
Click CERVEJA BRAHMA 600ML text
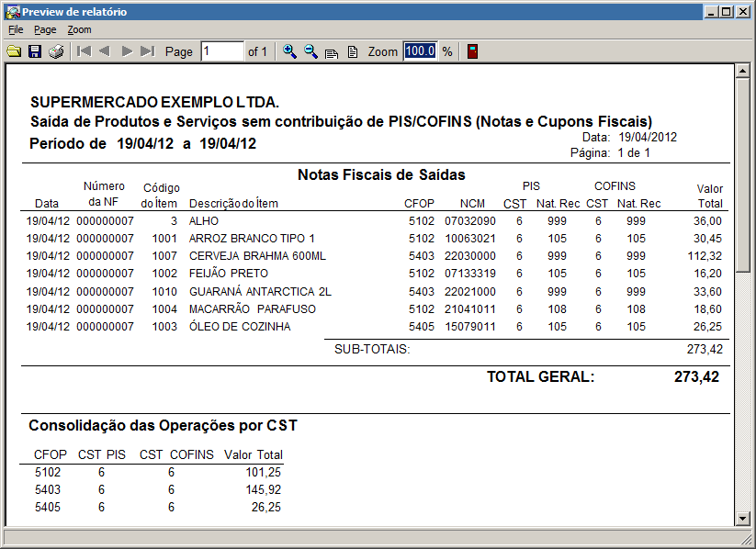(257, 255)
